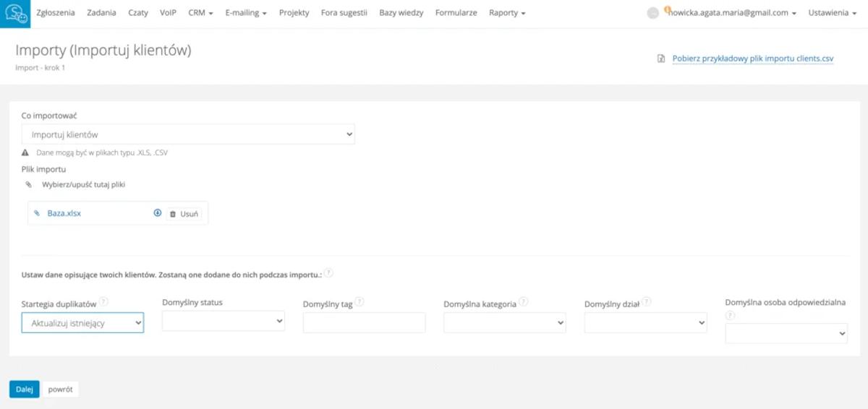Image resolution: width=868 pixels, height=409 pixels.
Task: Open the Domyślny status dropdown
Action: pyautogui.click(x=224, y=322)
